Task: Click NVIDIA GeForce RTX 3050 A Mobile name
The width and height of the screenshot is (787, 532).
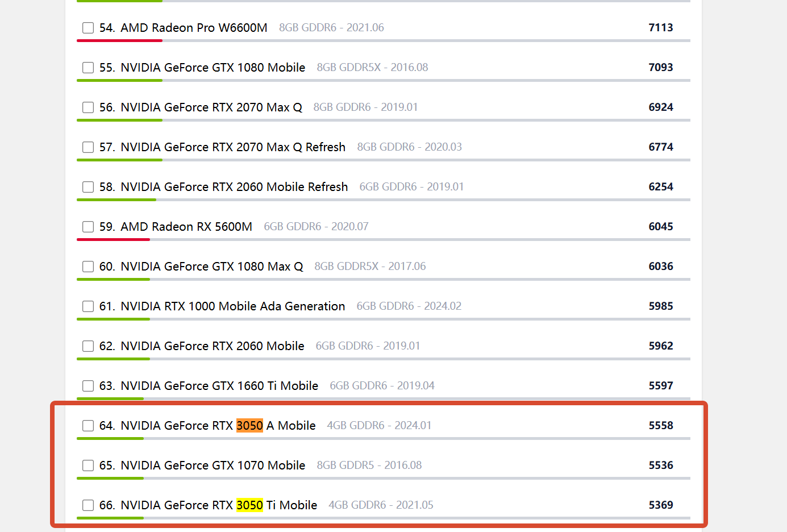Action: pyautogui.click(x=218, y=426)
